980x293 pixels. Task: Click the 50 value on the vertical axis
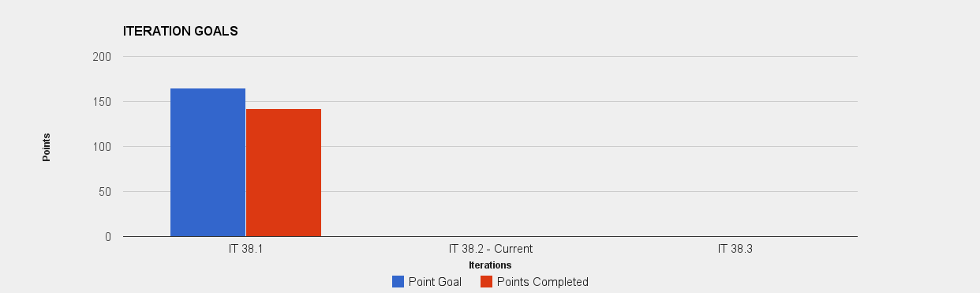coord(106,192)
